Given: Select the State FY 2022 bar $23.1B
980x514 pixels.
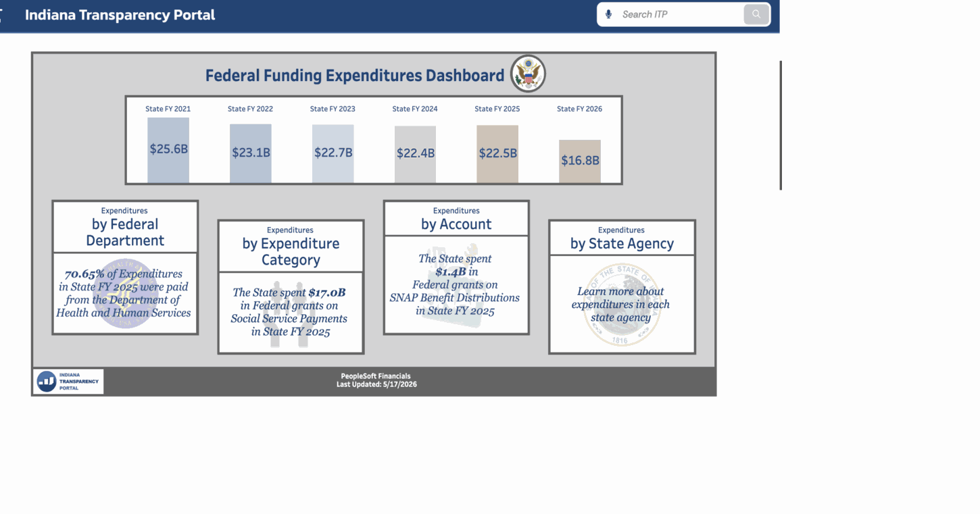Looking at the screenshot, I should (251, 153).
